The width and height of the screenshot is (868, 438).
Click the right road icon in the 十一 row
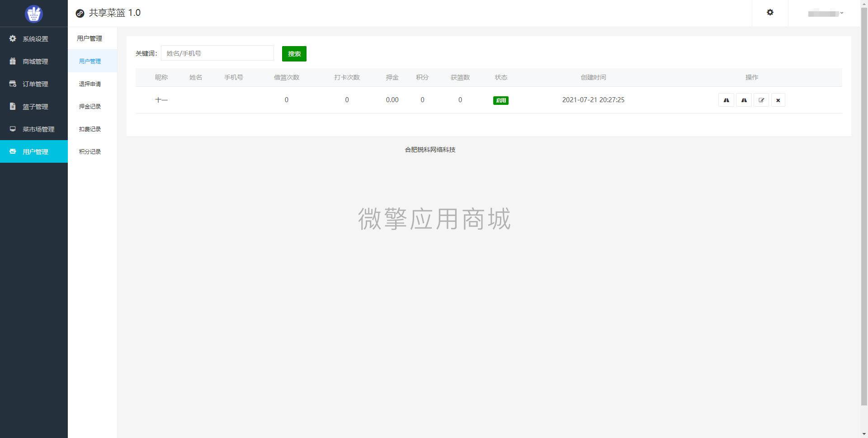[x=744, y=100]
